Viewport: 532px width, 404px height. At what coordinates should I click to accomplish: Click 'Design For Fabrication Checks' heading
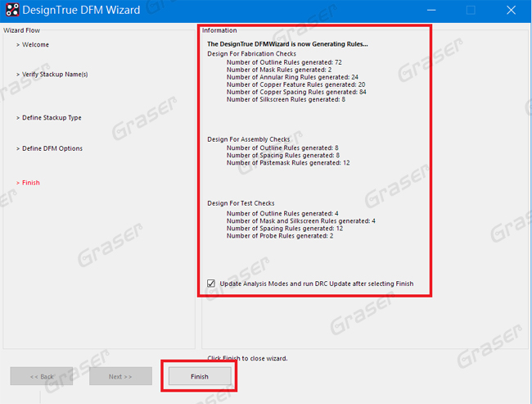[251, 54]
